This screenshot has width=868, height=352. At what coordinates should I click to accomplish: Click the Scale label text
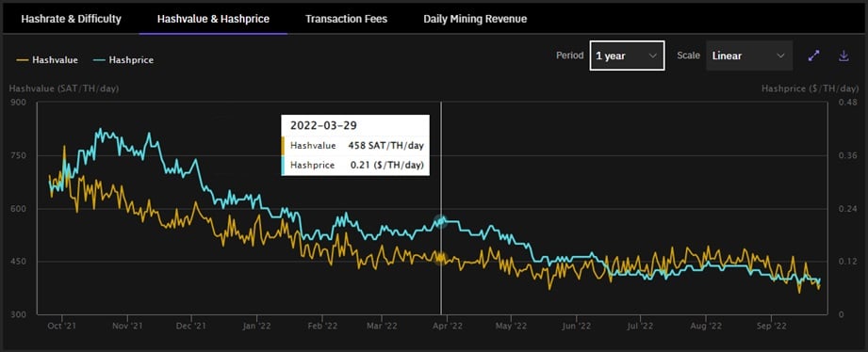[x=688, y=56]
